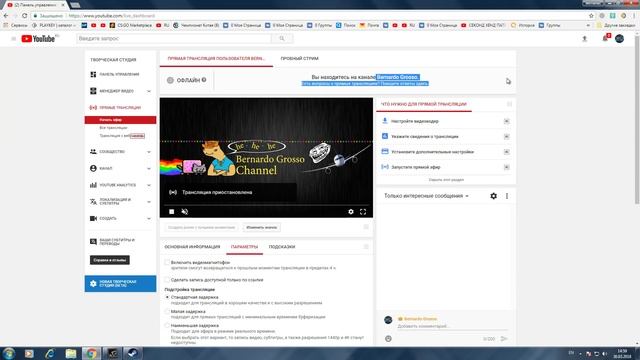This screenshot has height=360, width=640.
Task: Select Наименьшая задержка radio
Action: pyautogui.click(x=167, y=326)
